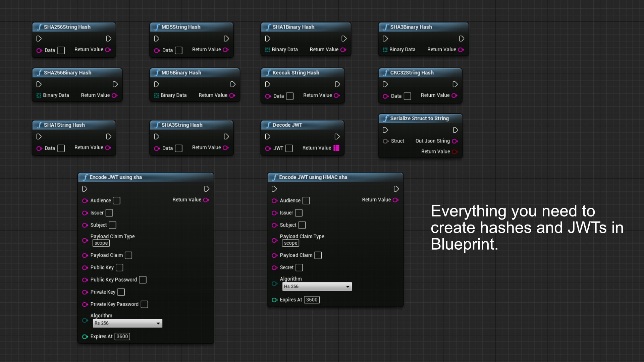This screenshot has width=644, height=362.
Task: Click the exec output pin on MD5String Hash
Action: tap(226, 39)
